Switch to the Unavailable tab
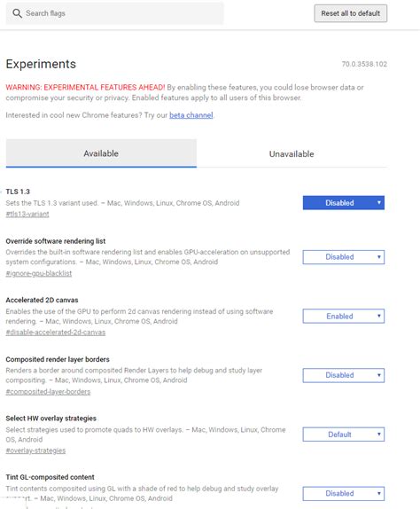The width and height of the screenshot is (420, 509). [292, 154]
